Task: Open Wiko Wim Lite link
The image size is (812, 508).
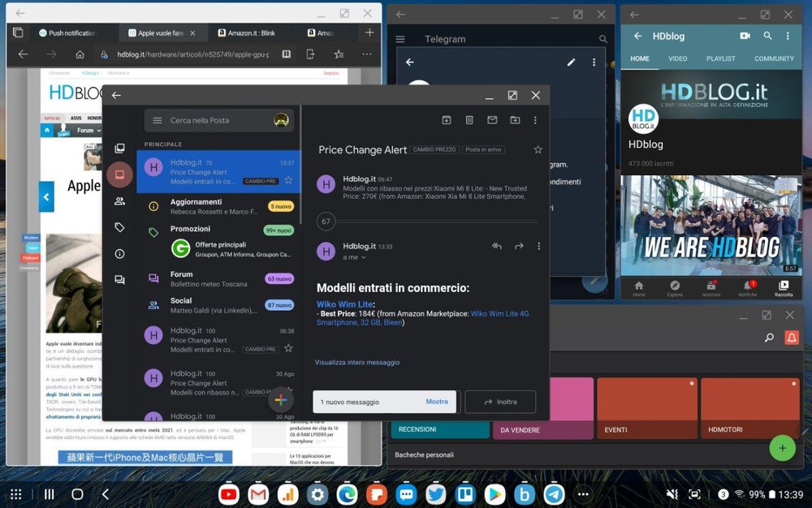Action: pyautogui.click(x=344, y=304)
